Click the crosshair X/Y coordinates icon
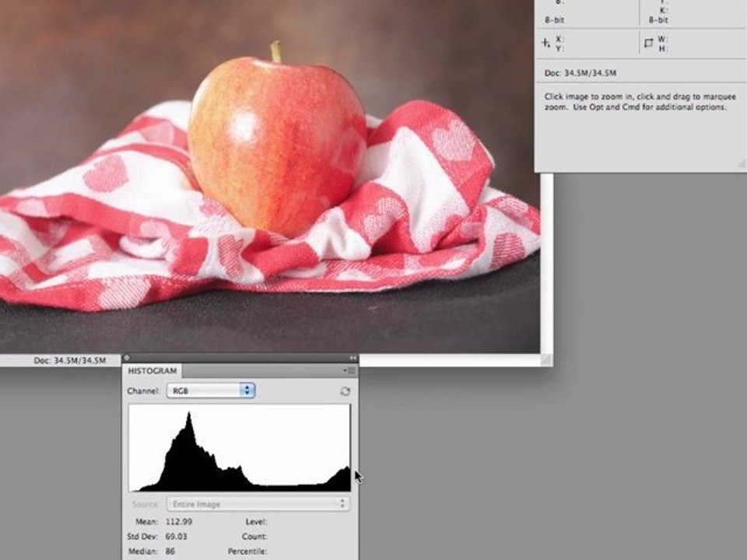 click(545, 44)
